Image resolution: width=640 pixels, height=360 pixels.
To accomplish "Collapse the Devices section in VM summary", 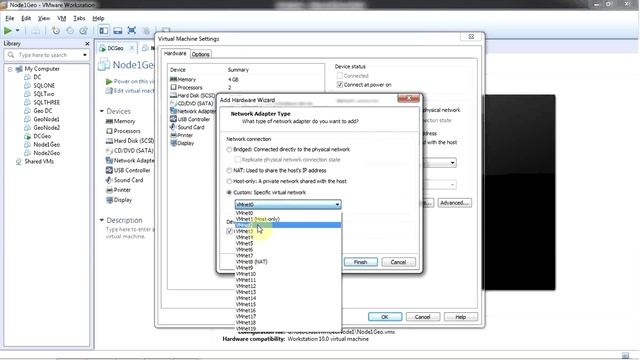I will coord(102,111).
